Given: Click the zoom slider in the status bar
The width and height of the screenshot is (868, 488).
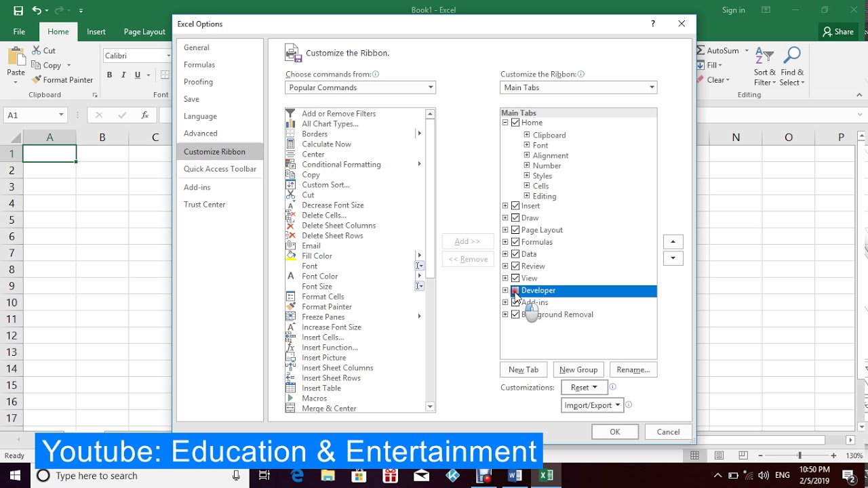Looking at the screenshot, I should [x=800, y=455].
